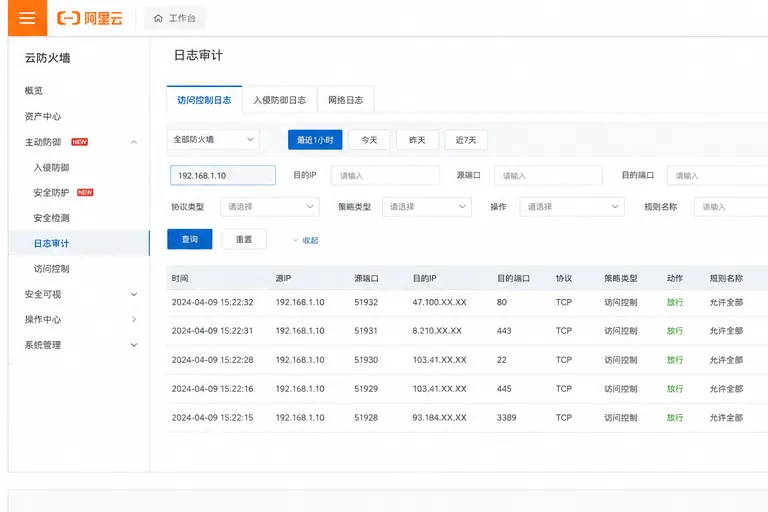The width and height of the screenshot is (768, 512).
Task: Click the 重置 reset button
Action: 244,239
